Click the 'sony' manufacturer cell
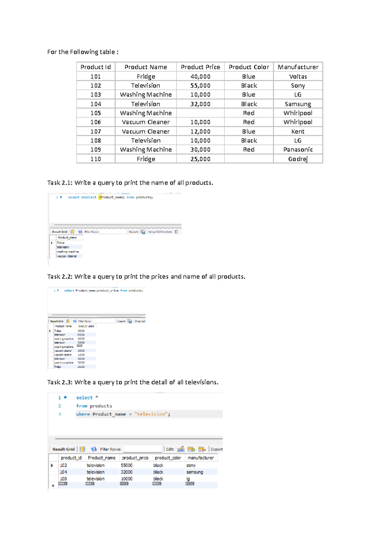Viewport: 392px width, 554px height. [191, 465]
